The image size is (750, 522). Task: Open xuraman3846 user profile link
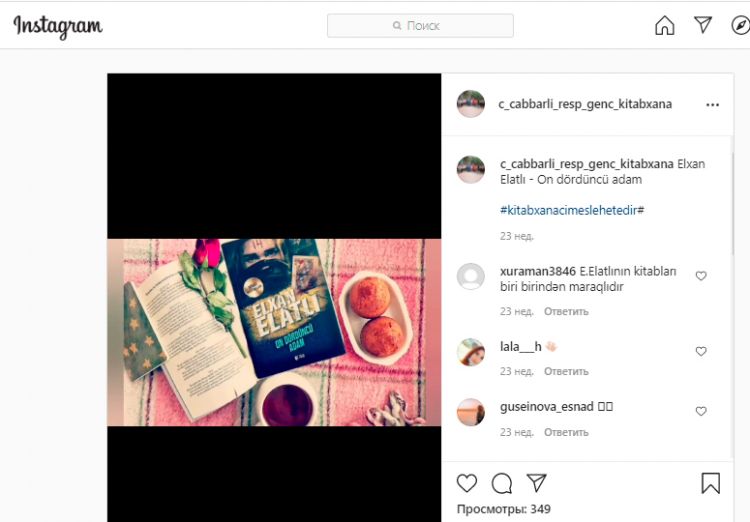pos(538,271)
